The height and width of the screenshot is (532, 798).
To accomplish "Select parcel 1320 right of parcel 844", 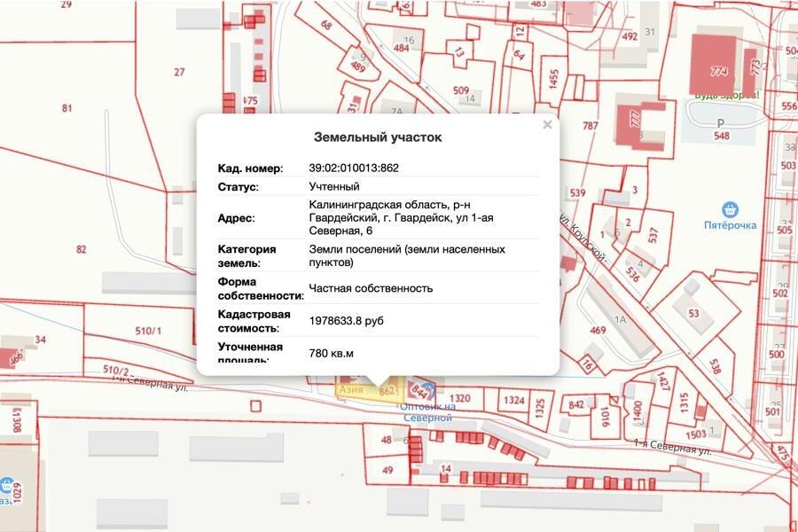I will pyautogui.click(x=460, y=397).
